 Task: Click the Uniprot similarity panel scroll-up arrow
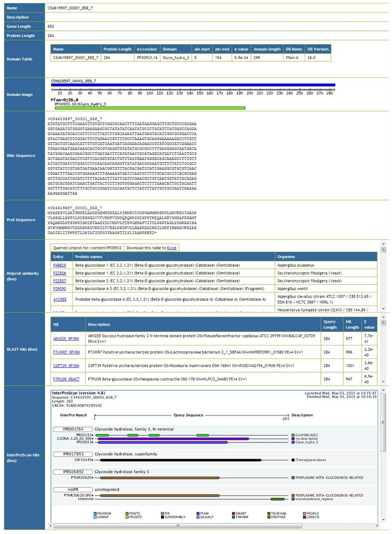[383, 243]
